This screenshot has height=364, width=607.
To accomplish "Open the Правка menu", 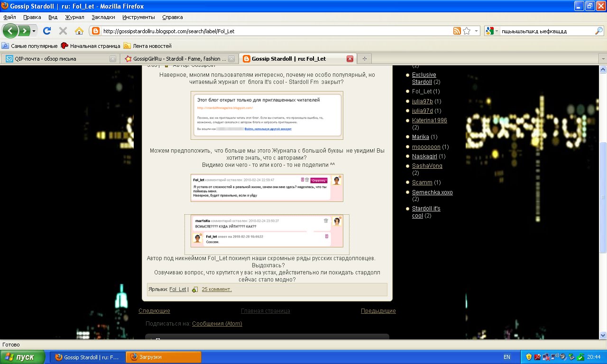I will pos(32,17).
